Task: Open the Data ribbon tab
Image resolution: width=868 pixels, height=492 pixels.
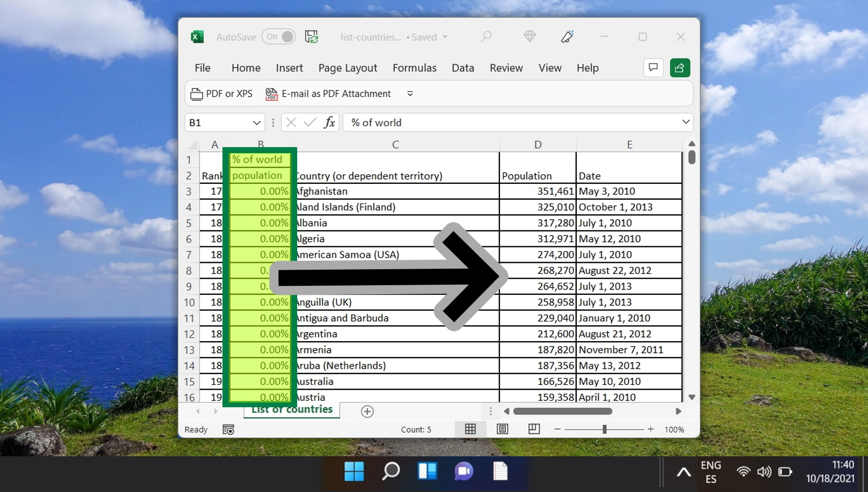Action: click(463, 68)
